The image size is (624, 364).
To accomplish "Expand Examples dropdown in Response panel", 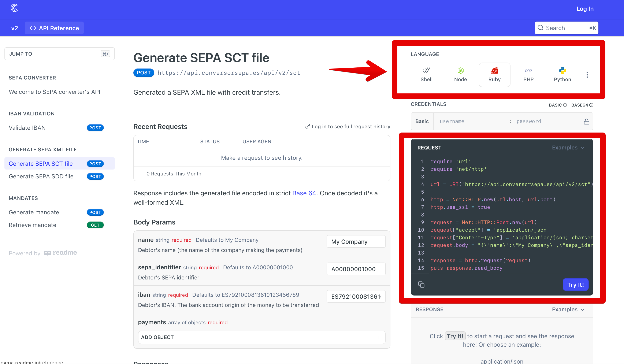I will pyautogui.click(x=568, y=309).
